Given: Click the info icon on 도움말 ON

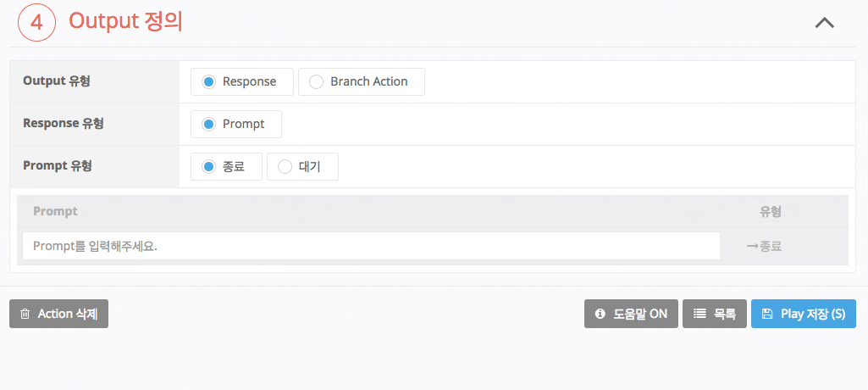Looking at the screenshot, I should click(x=600, y=314).
